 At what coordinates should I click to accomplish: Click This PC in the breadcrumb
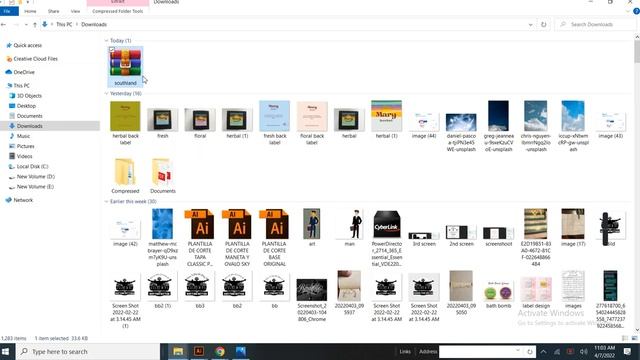(x=64, y=24)
